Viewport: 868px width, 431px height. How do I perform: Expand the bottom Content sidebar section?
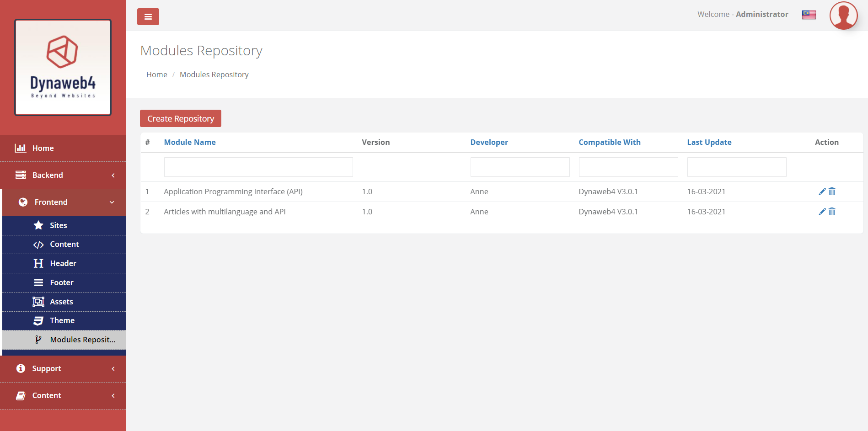pos(63,395)
